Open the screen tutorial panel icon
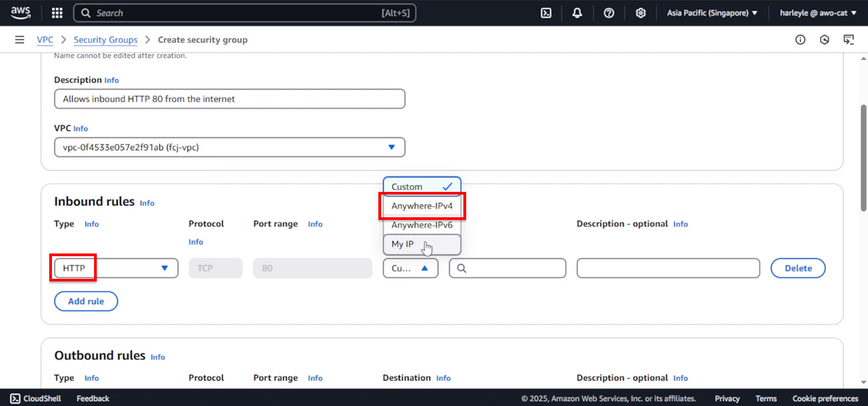 [849, 40]
